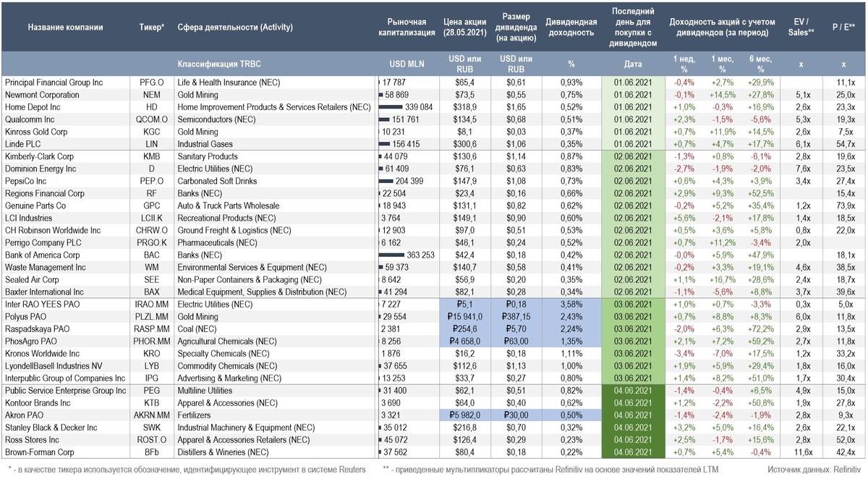Click the 'Regions Financial Corp' cell
868x479 pixels.
[x=45, y=193]
